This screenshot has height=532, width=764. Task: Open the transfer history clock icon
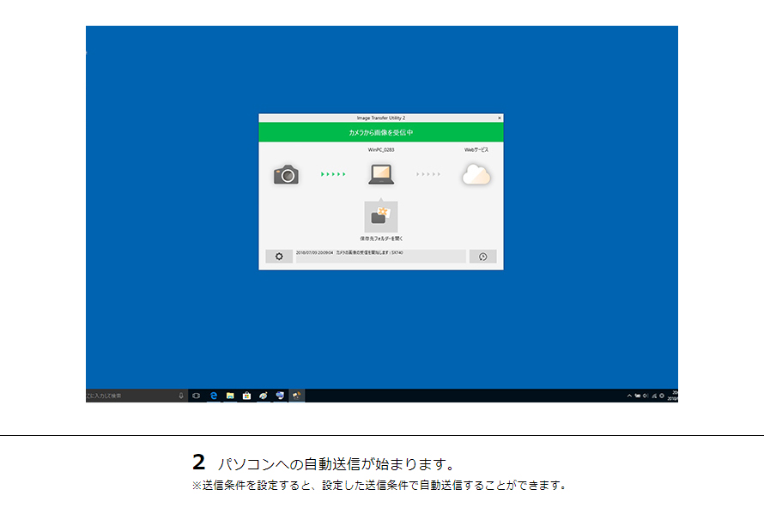pyautogui.click(x=482, y=256)
